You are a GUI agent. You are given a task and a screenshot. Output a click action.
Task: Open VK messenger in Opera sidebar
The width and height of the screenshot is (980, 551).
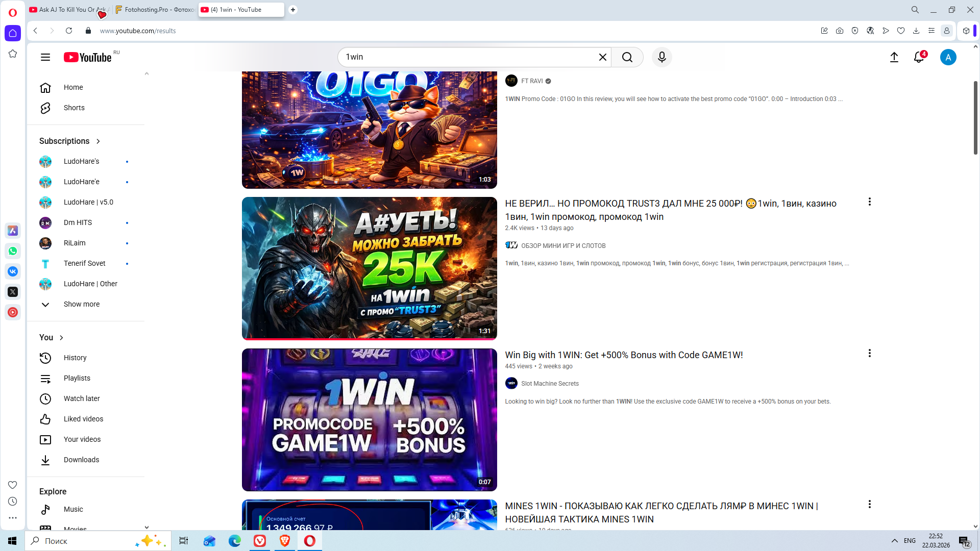[x=13, y=271]
